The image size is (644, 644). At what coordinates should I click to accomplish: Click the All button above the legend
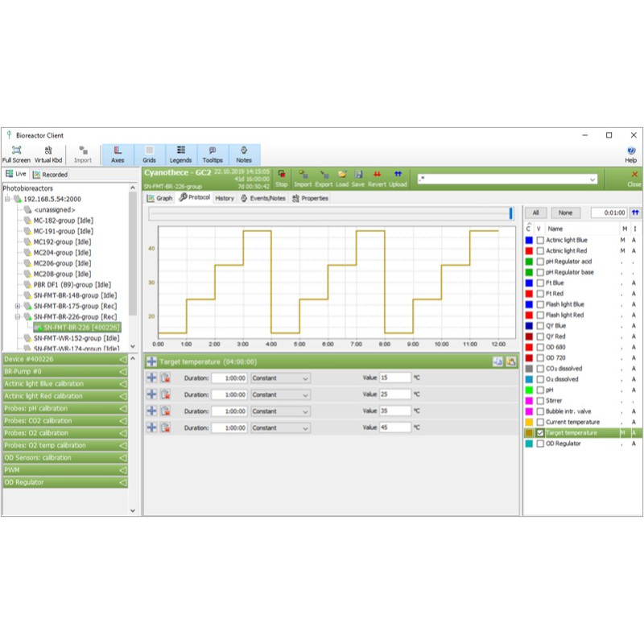coord(537,213)
